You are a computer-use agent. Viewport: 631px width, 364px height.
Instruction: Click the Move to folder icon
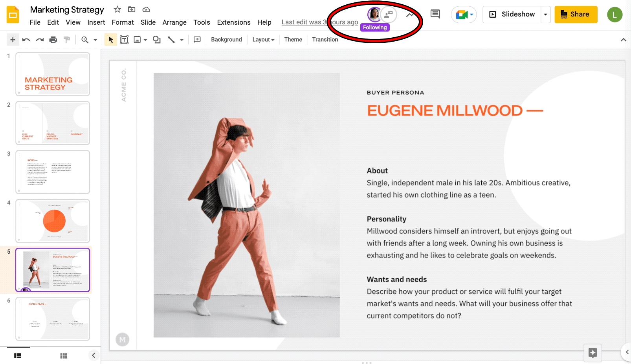[131, 9]
